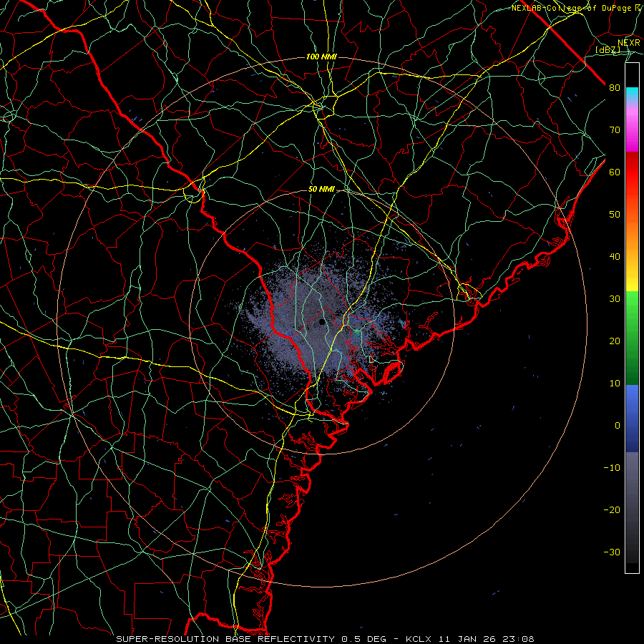
Task: Click the -30 value on the dBZ scale
Action: (612, 552)
